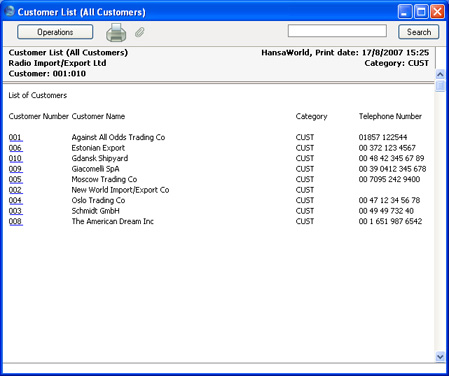Open customer number 002 link

click(x=16, y=190)
